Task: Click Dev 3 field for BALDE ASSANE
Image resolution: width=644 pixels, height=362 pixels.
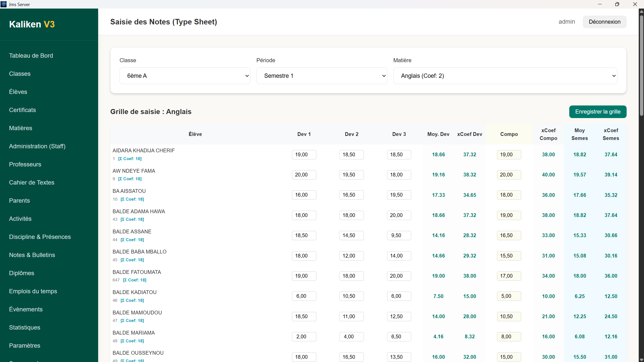Action: point(399,235)
